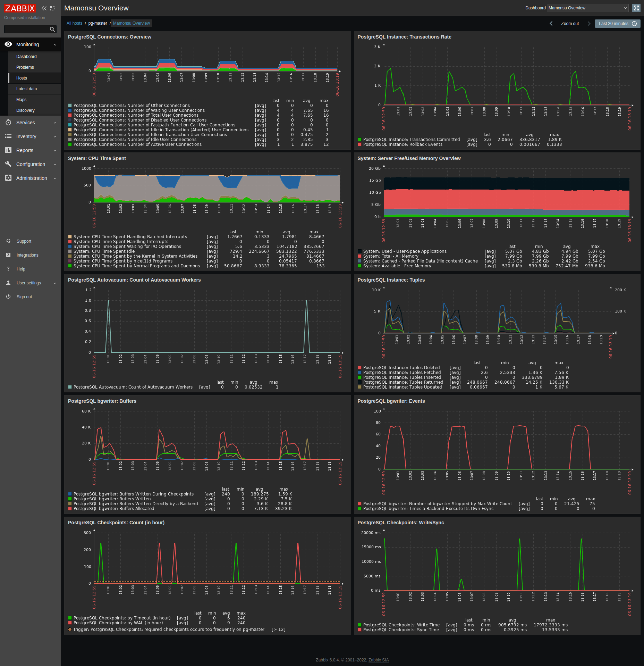The width and height of the screenshot is (644, 667).
Task: Enter fullscreen kiosk mode icon
Action: (636, 8)
